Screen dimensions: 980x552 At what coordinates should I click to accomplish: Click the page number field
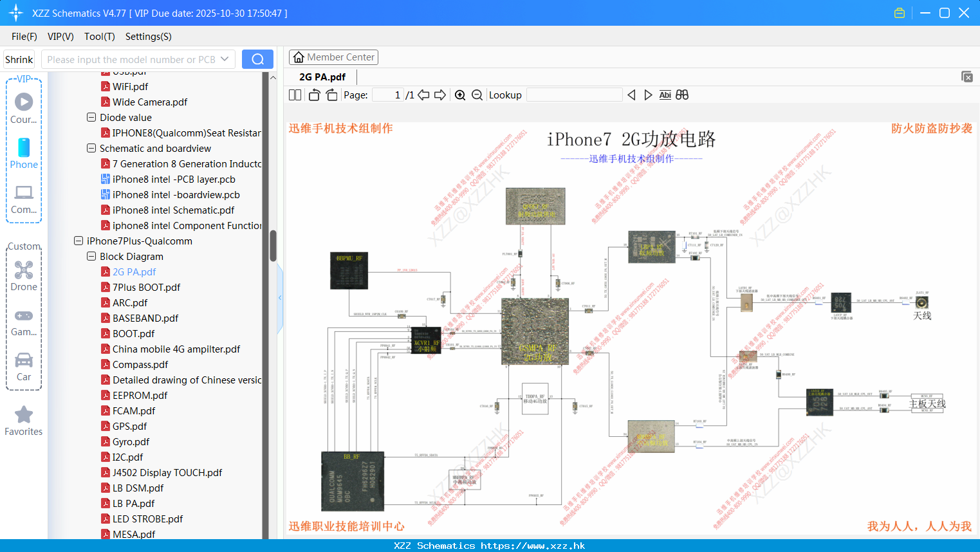pyautogui.click(x=387, y=95)
